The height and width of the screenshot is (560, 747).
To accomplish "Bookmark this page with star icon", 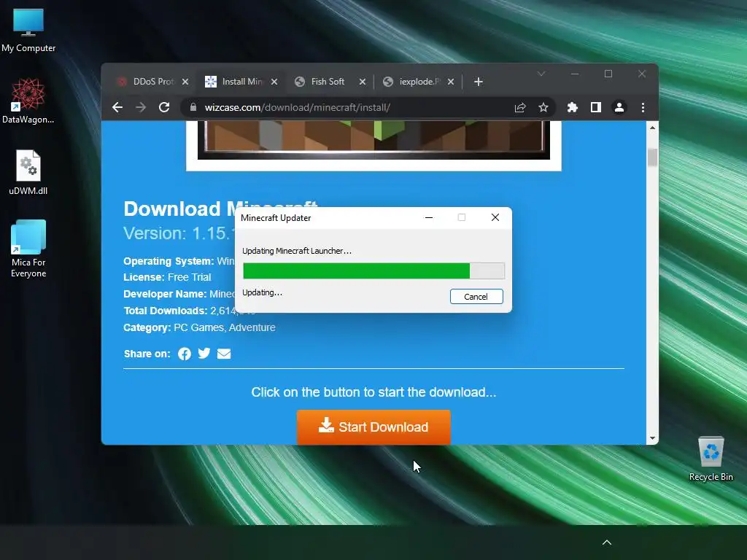I will pos(543,108).
